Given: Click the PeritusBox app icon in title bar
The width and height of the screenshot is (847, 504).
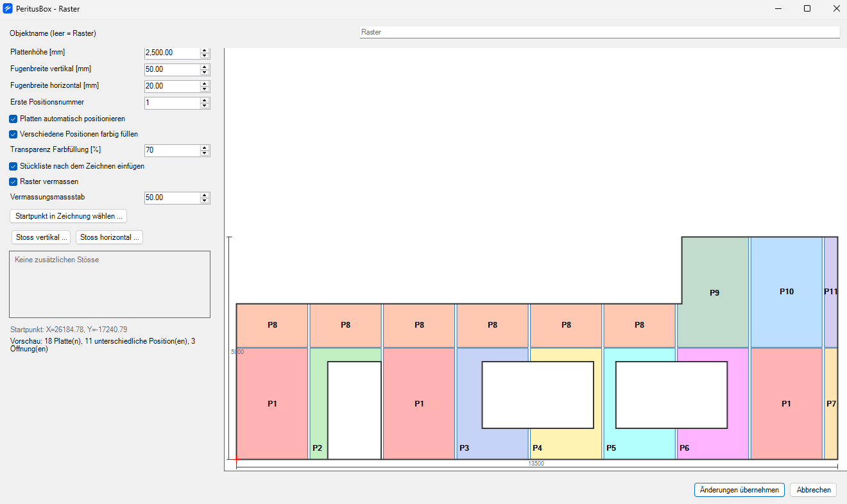Looking at the screenshot, I should point(8,9).
